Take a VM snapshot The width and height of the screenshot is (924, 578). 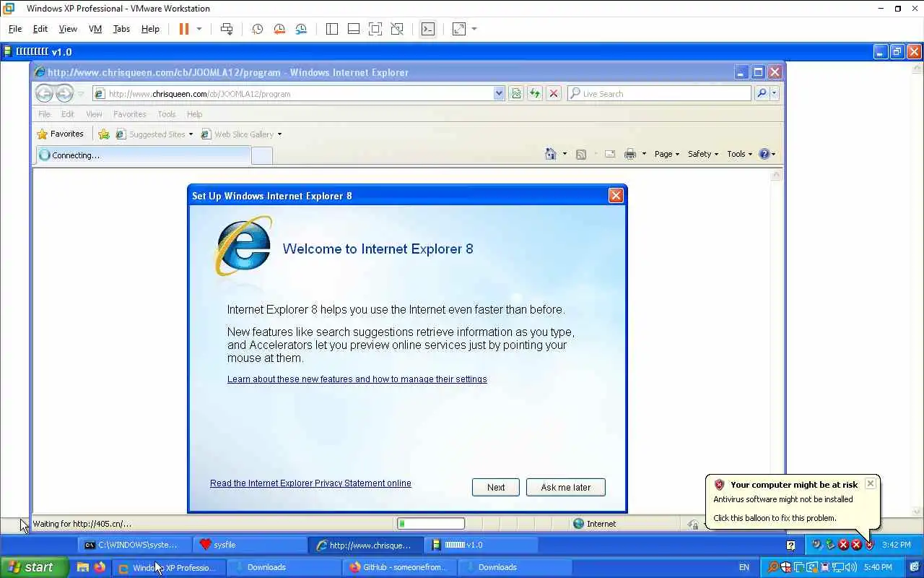click(x=257, y=29)
